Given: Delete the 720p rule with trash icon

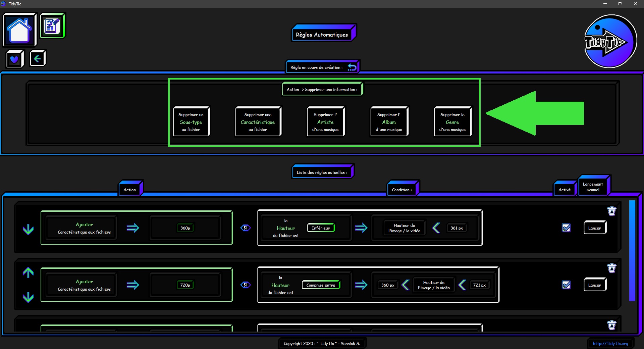Looking at the screenshot, I should tap(611, 268).
